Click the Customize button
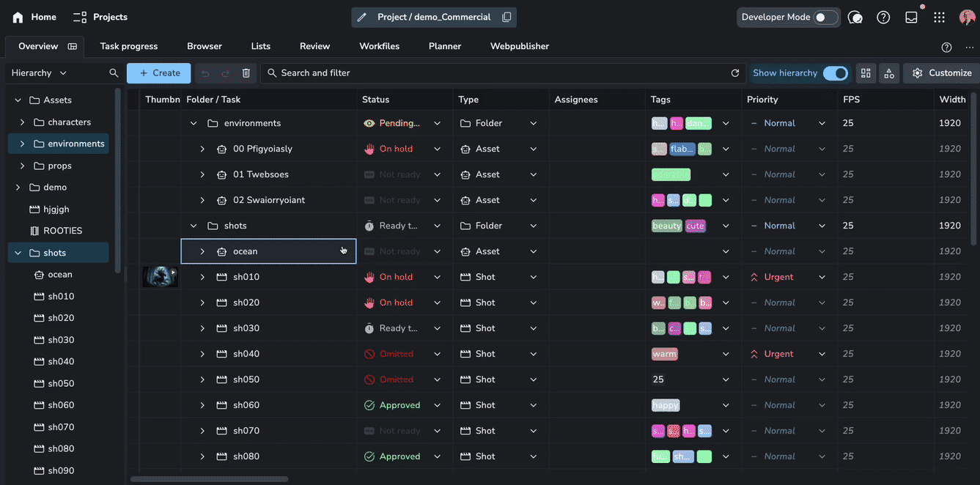 pyautogui.click(x=942, y=73)
